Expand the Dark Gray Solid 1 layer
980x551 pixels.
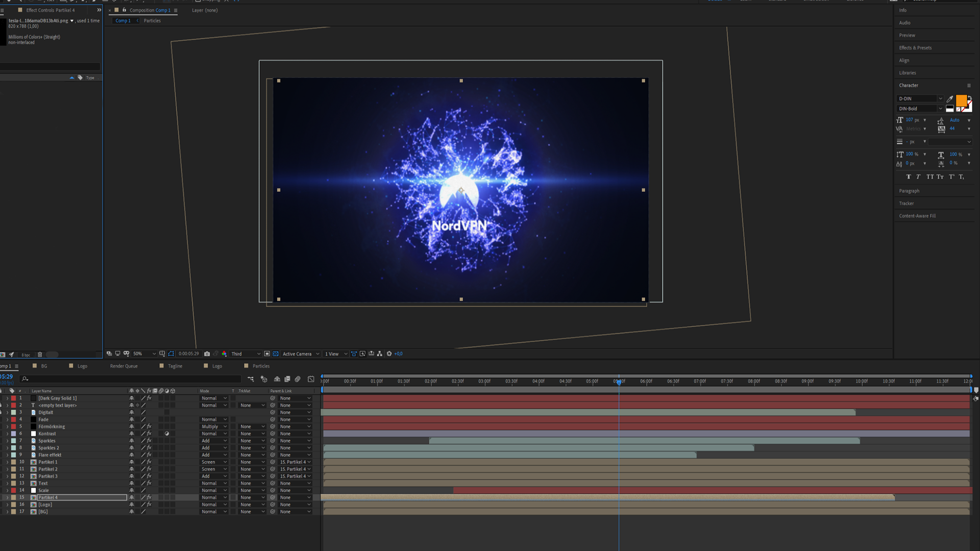click(7, 398)
